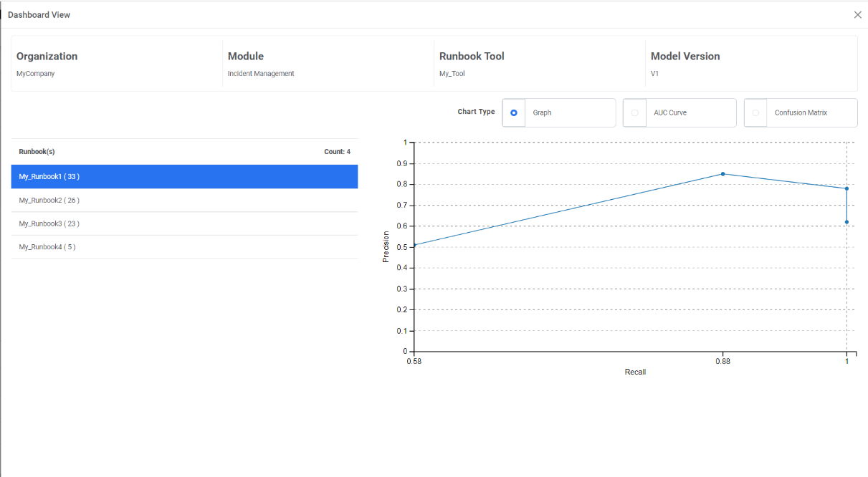The width and height of the screenshot is (868, 477).
Task: Select the Confusion Matrix radio button
Action: 755,113
